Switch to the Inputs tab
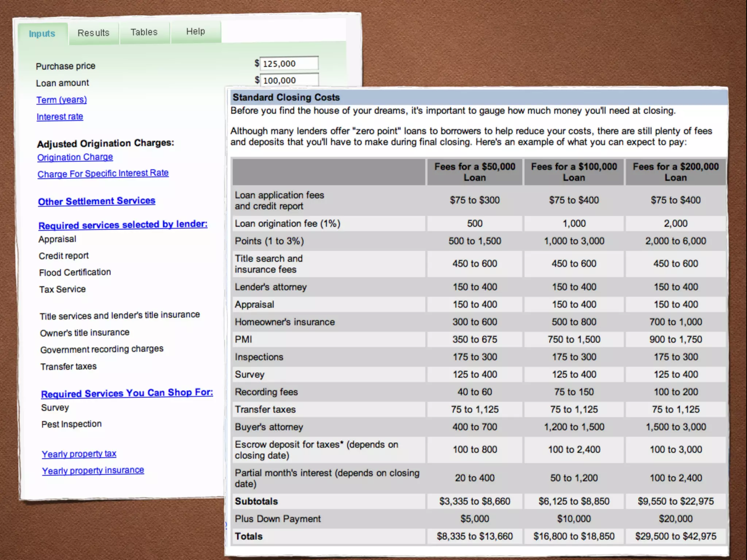Viewport: 747px width, 560px height. click(x=42, y=34)
